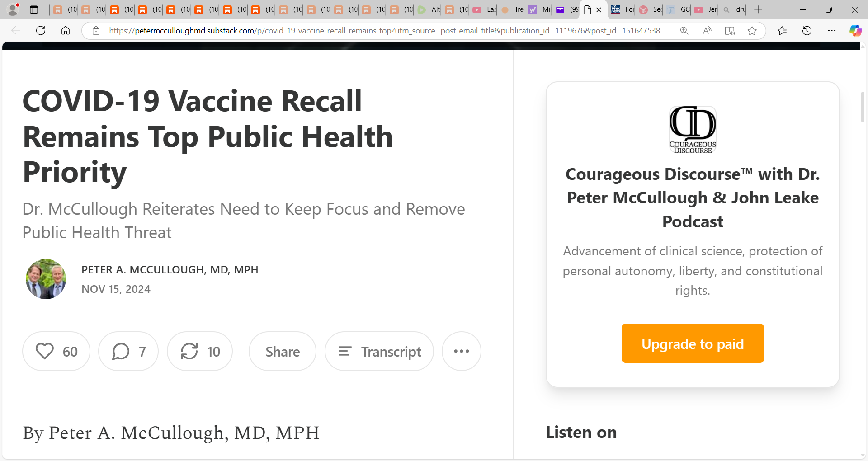Open the browser profile avatar
The height and width of the screenshot is (461, 868).
pyautogui.click(x=13, y=9)
